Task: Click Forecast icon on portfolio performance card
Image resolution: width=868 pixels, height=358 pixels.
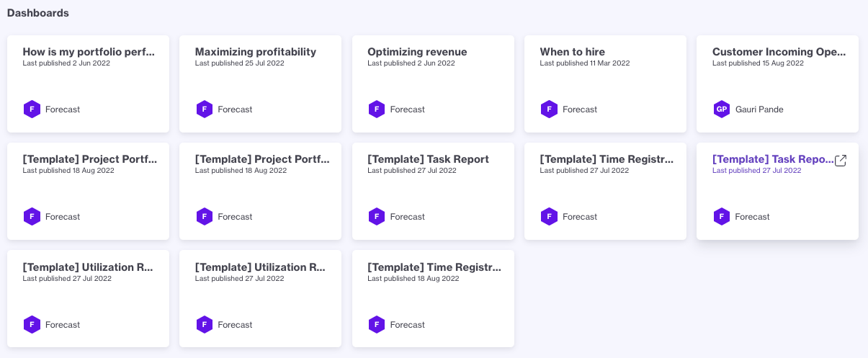Action: point(32,109)
